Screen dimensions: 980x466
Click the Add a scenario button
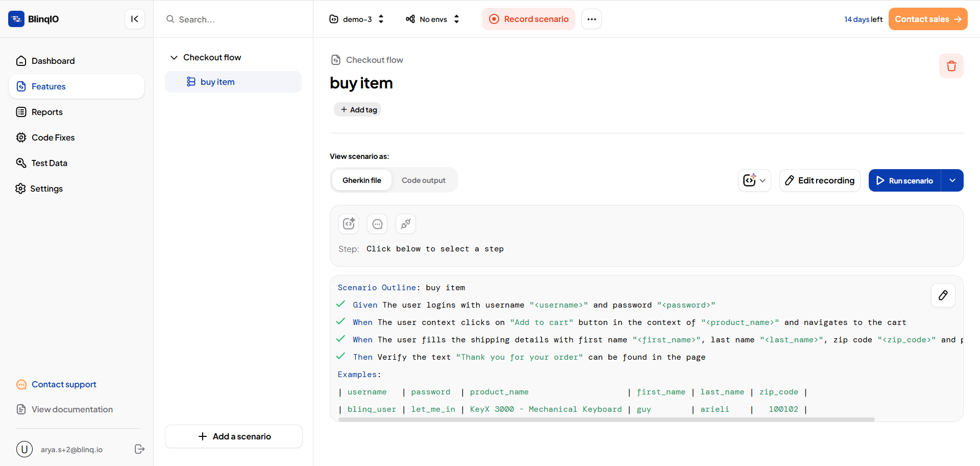tap(234, 436)
